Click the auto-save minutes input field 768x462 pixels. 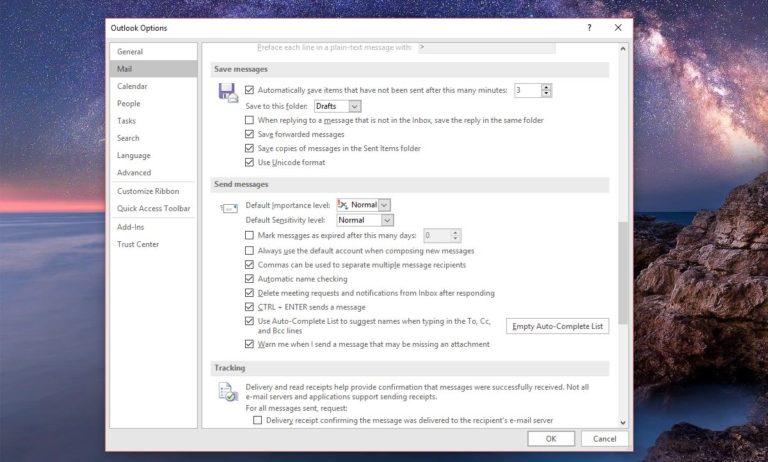526,90
